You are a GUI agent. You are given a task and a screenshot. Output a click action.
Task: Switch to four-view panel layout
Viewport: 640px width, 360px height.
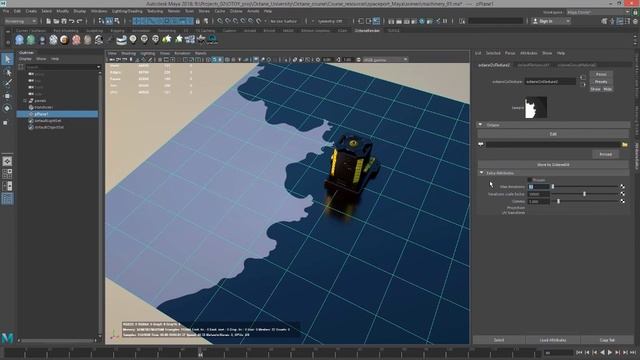7,173
